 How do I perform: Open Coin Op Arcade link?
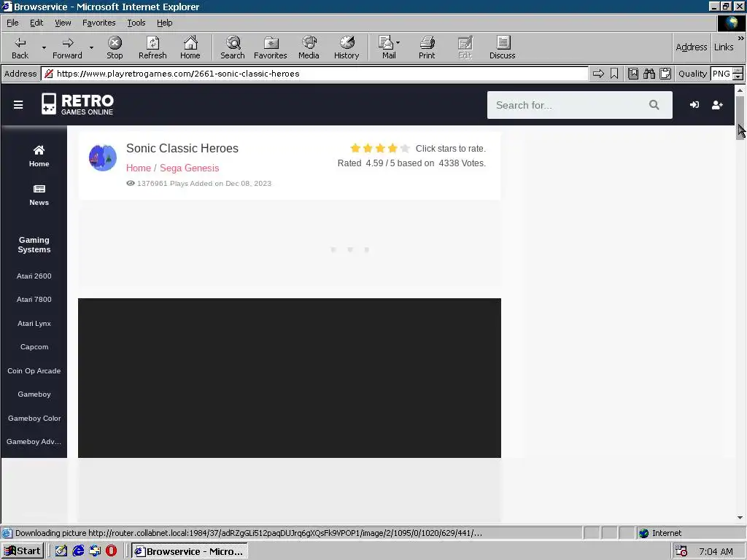(x=34, y=371)
